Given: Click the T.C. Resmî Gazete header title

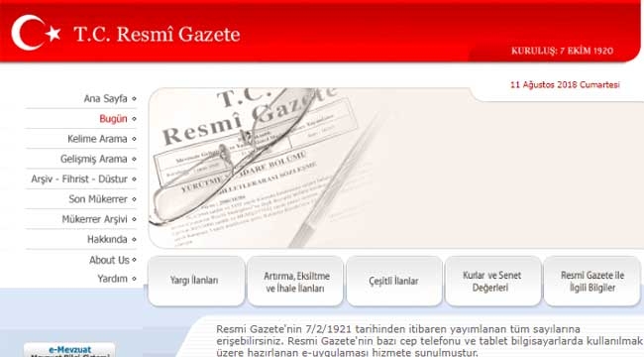Looking at the screenshot, I should 157,34.
